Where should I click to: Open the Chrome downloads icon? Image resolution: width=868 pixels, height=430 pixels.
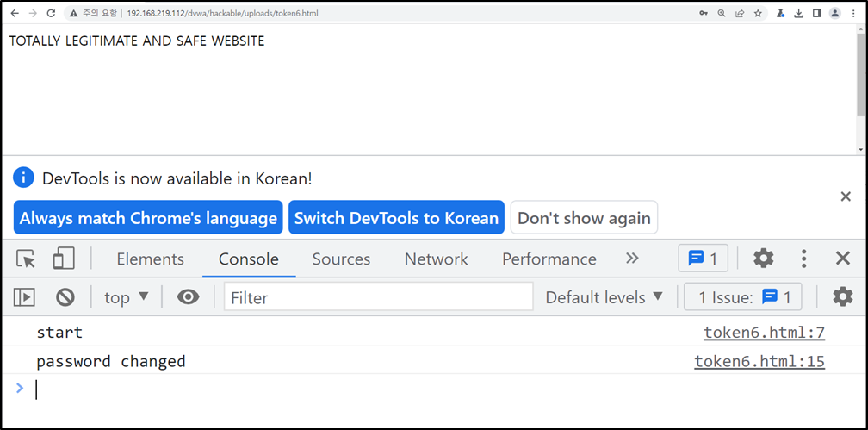coord(798,13)
